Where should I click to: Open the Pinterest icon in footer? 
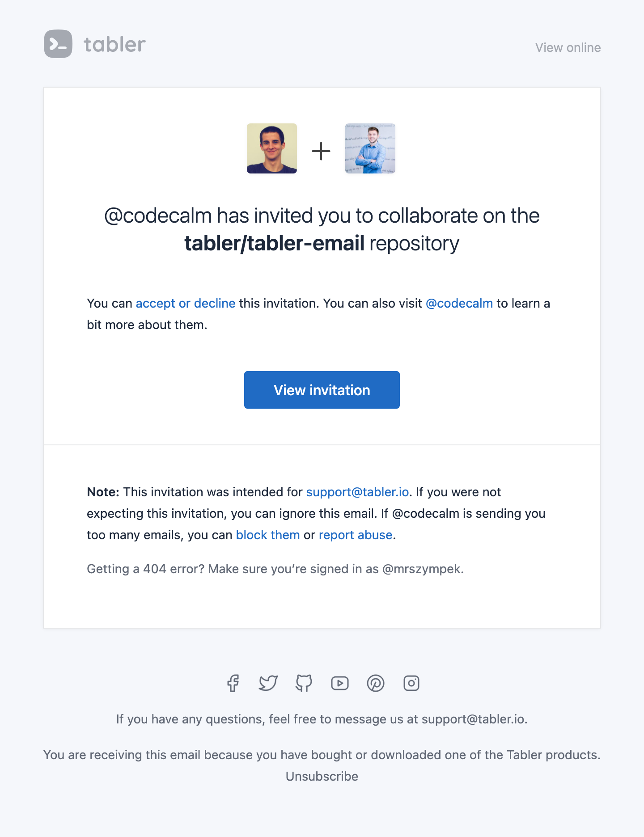(376, 683)
